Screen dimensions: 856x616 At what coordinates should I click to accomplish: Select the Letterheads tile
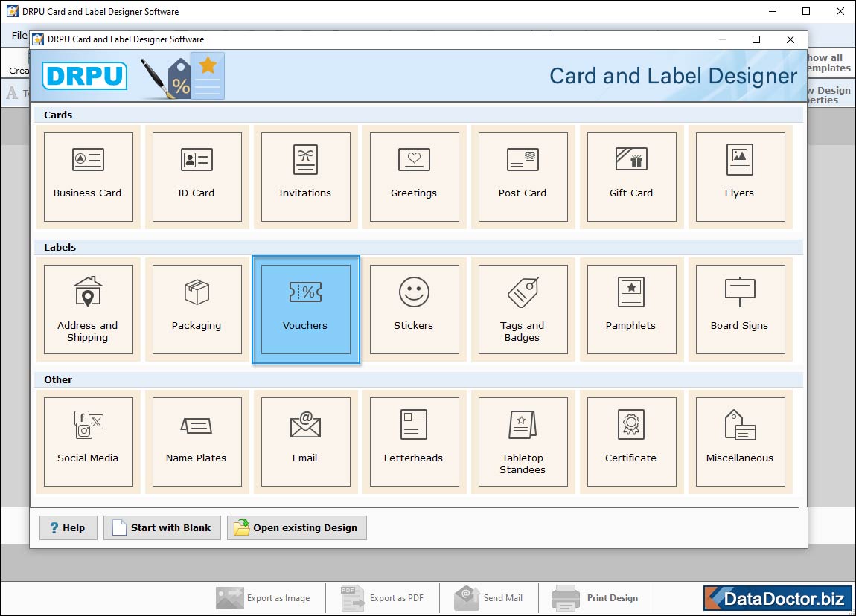tap(415, 442)
